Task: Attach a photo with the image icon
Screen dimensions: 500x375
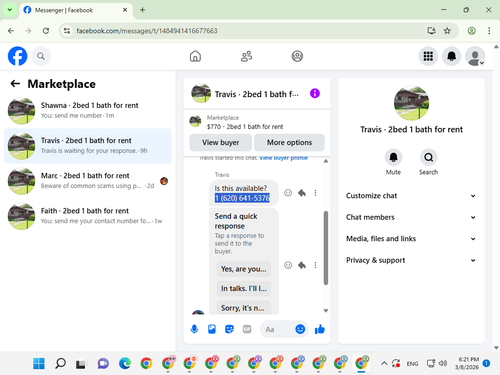Action: (x=212, y=329)
